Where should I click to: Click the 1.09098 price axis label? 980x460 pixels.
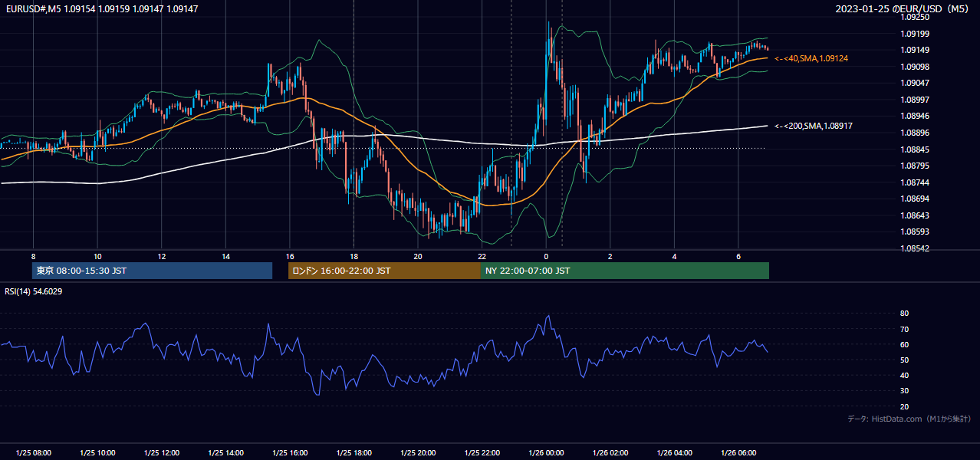pos(914,67)
